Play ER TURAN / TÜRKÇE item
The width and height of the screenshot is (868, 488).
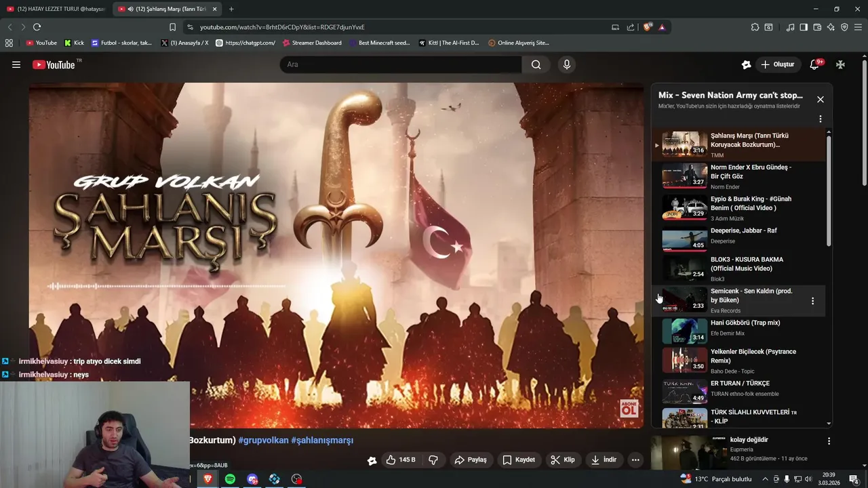(738, 391)
